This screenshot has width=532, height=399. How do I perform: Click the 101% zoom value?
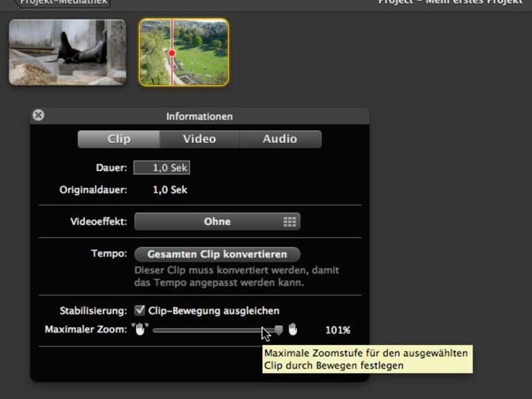338,330
